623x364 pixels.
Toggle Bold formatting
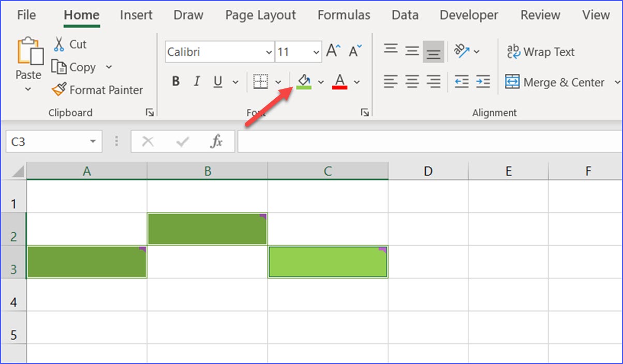[176, 82]
